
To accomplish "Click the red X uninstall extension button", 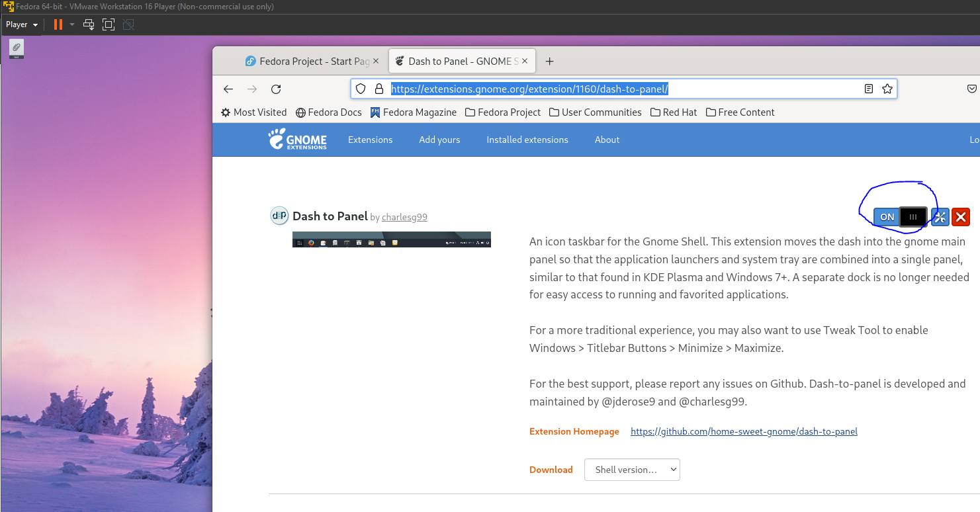I will point(961,217).
